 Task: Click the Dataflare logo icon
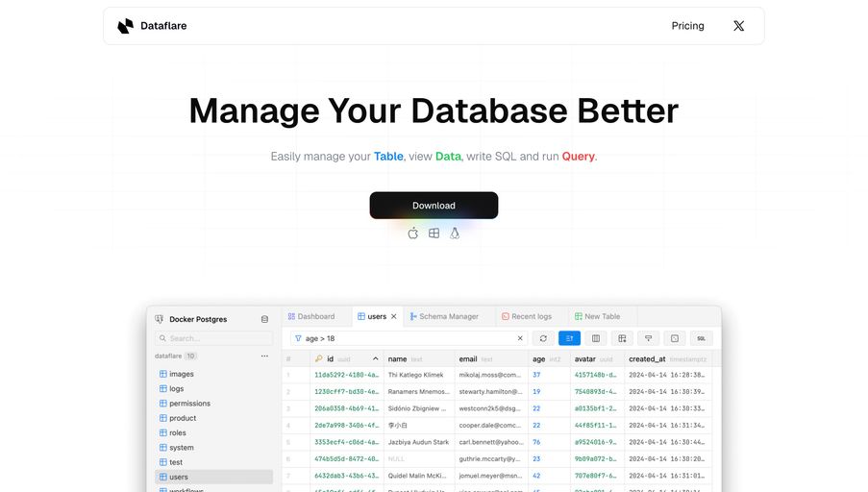pos(126,26)
